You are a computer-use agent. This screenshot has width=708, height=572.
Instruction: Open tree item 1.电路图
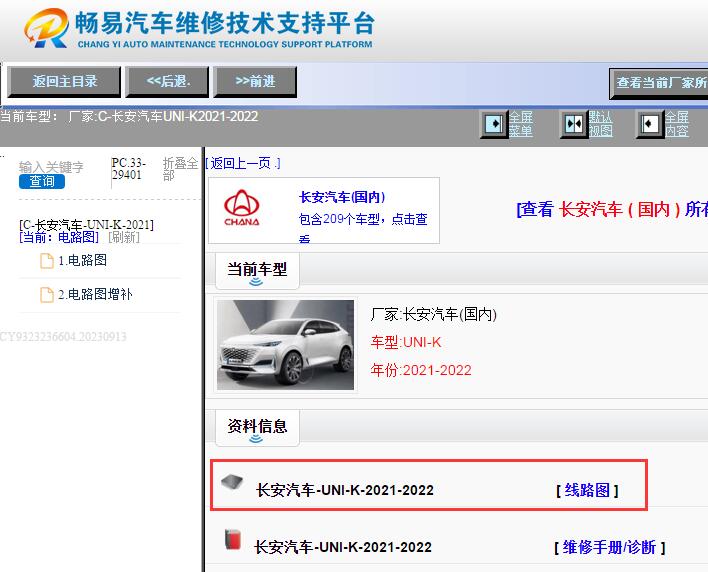point(83,260)
